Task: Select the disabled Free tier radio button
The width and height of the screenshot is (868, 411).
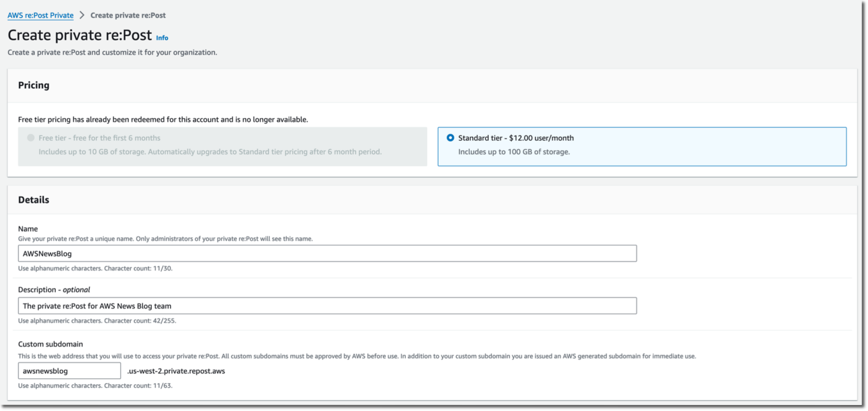Action: (x=31, y=138)
